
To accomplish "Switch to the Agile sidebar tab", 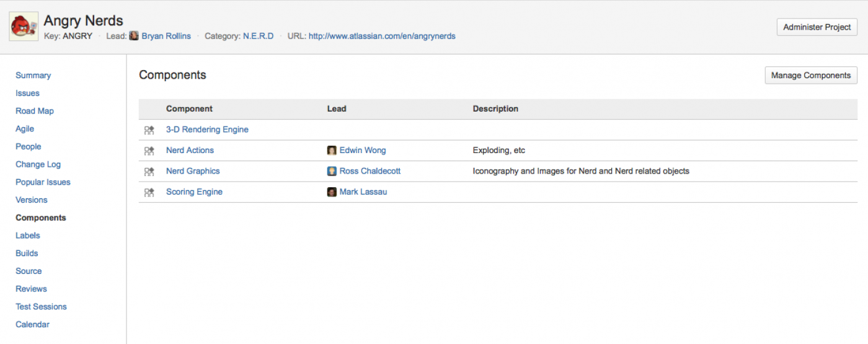I will tap(25, 129).
